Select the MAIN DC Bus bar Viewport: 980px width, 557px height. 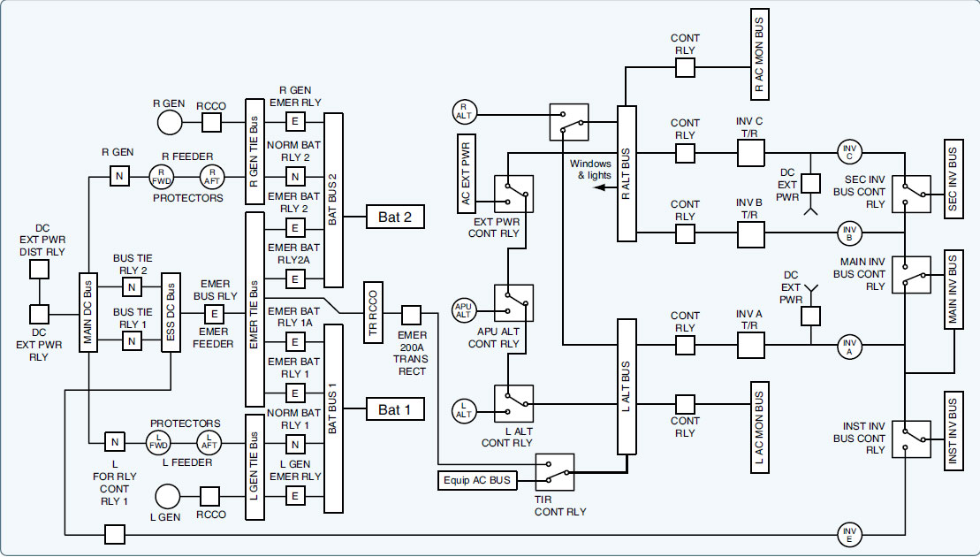pyautogui.click(x=88, y=314)
